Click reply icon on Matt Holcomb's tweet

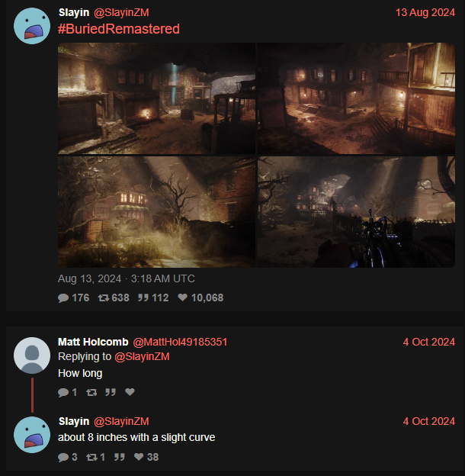coord(63,392)
